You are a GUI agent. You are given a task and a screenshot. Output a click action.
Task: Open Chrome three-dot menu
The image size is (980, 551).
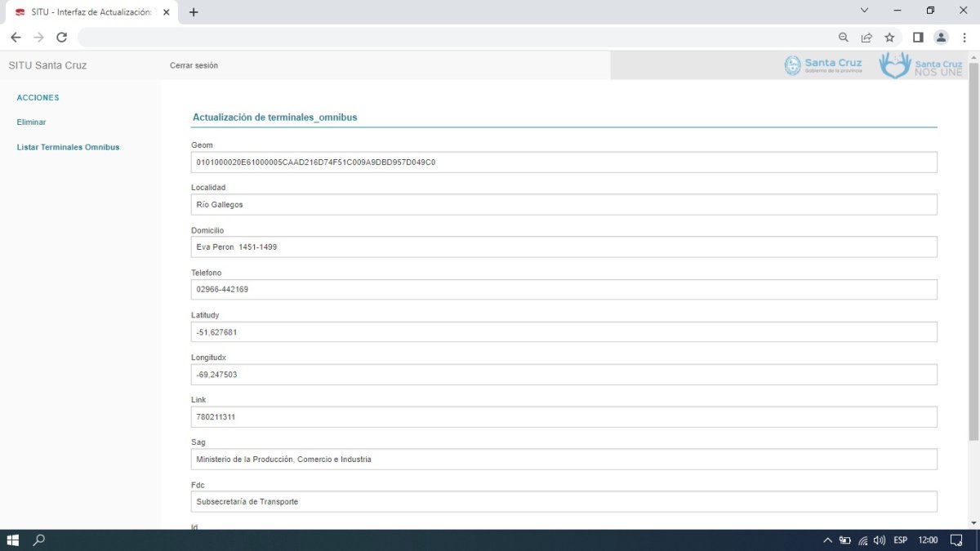[964, 38]
